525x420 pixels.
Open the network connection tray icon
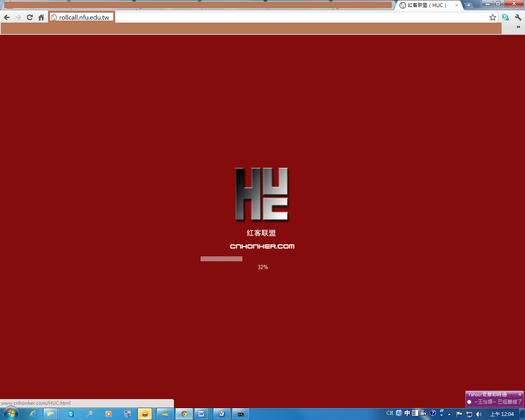tap(469, 414)
